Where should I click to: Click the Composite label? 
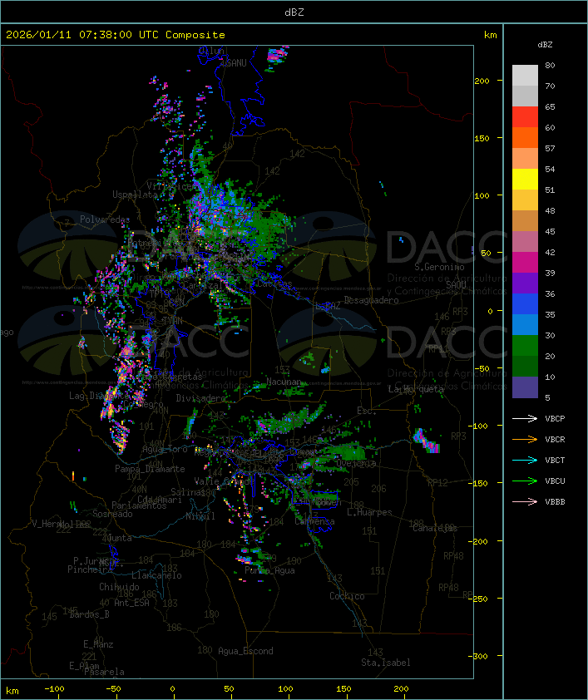tap(195, 35)
